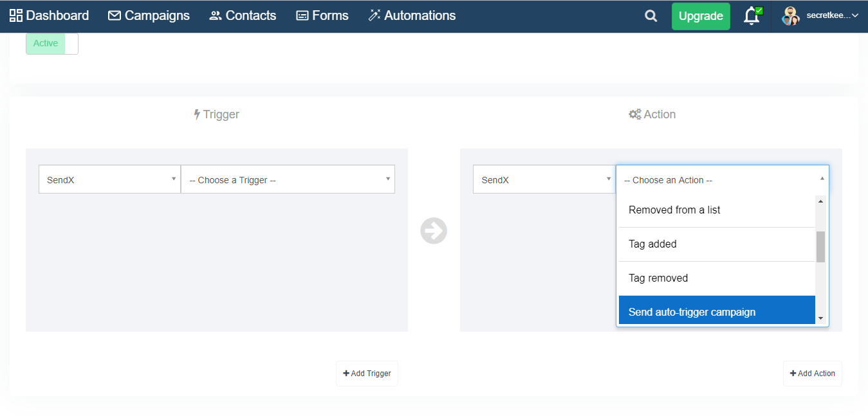
Task: Click the gray arrow circle between panels
Action: [434, 231]
